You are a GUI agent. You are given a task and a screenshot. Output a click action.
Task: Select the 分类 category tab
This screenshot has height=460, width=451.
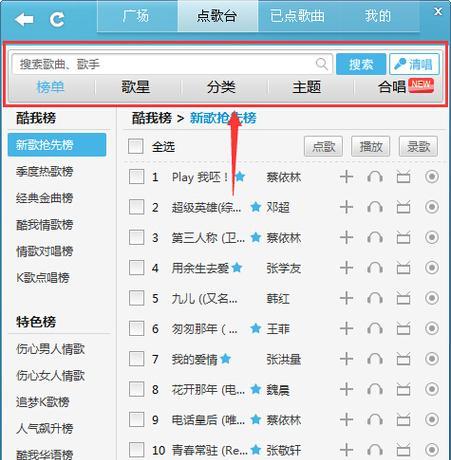coord(221,87)
